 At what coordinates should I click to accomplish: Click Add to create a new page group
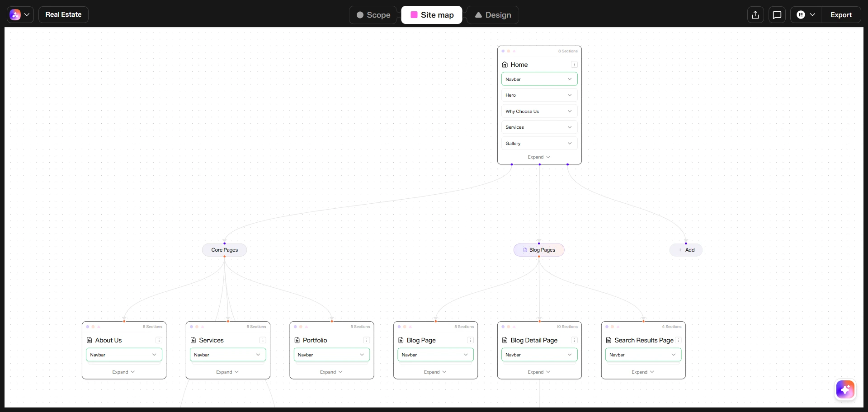[685, 249]
